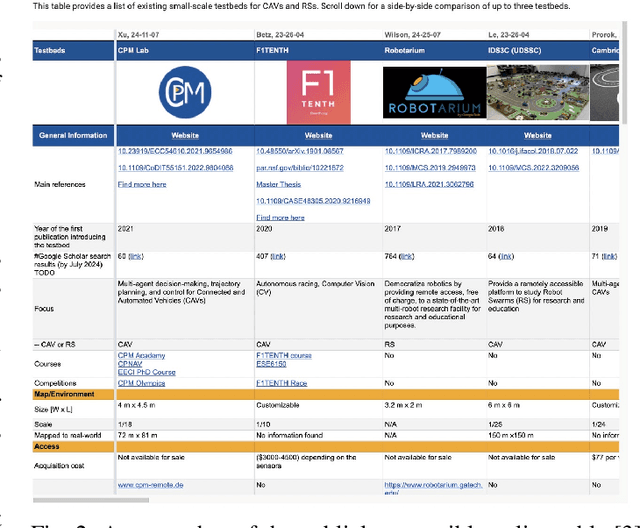The height and width of the screenshot is (528, 640).
Task: Open the Website link under Robotarium
Action: (434, 134)
